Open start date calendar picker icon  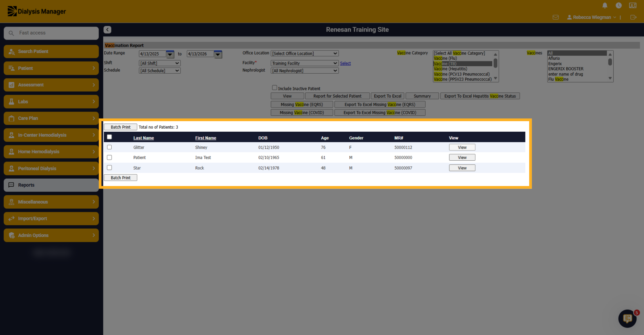pyautogui.click(x=170, y=54)
